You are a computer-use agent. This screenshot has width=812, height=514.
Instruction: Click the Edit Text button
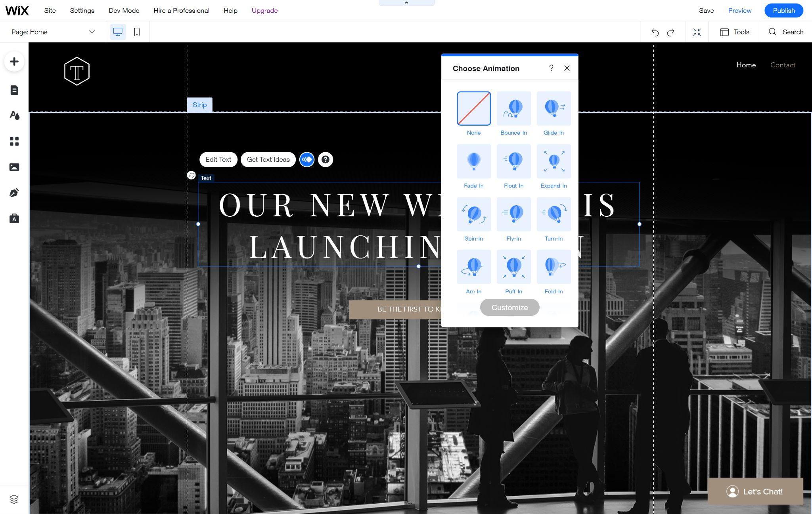tap(218, 160)
